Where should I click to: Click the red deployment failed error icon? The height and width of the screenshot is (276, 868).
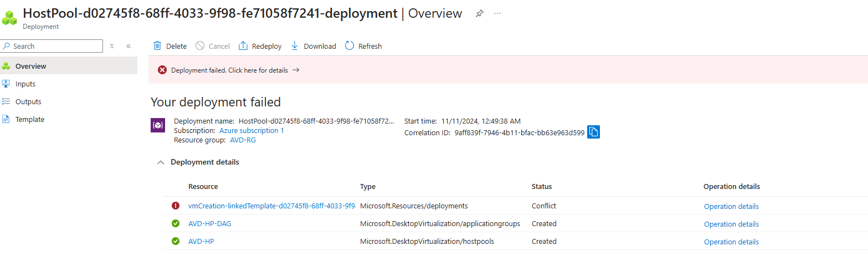(162, 70)
